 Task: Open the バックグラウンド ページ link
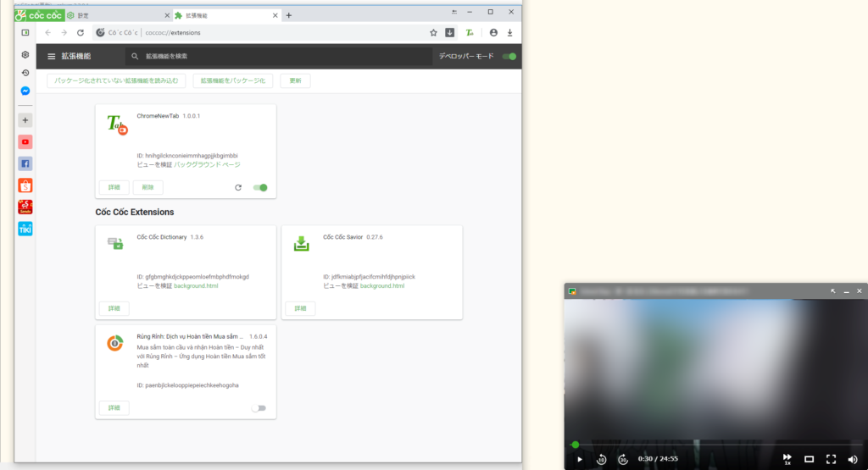point(207,165)
